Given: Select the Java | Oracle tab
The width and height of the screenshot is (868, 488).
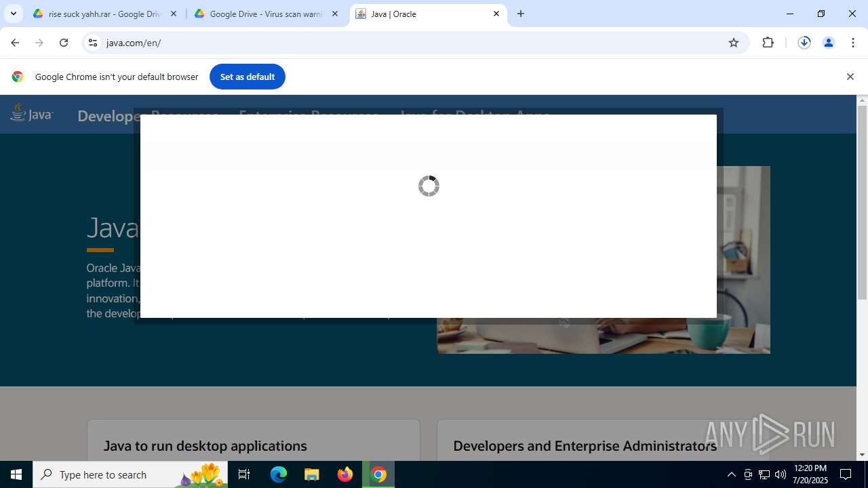Looking at the screenshot, I should (428, 14).
